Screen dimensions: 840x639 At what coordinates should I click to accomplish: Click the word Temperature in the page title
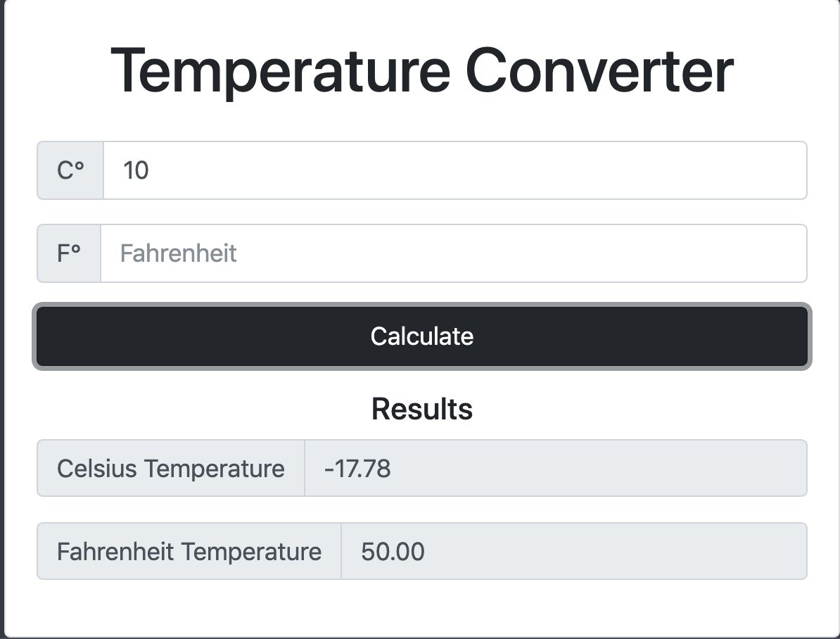point(280,70)
